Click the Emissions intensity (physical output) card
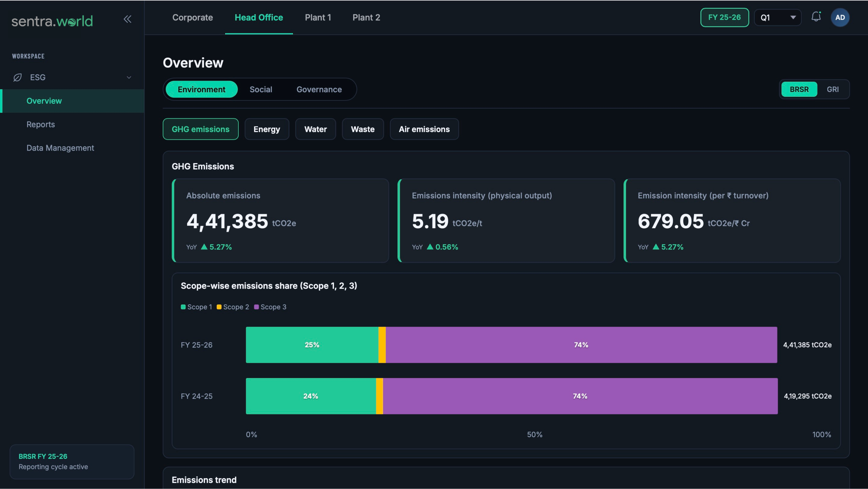 click(x=506, y=220)
